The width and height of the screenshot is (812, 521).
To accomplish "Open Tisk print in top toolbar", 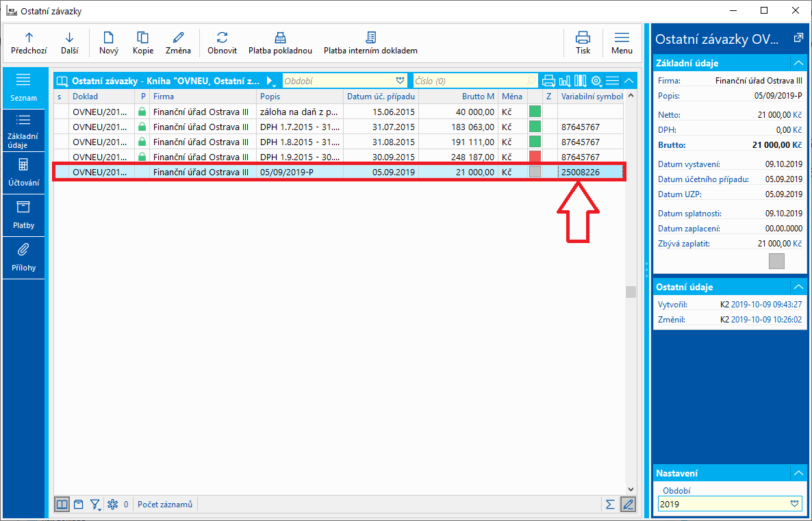I will click(583, 43).
